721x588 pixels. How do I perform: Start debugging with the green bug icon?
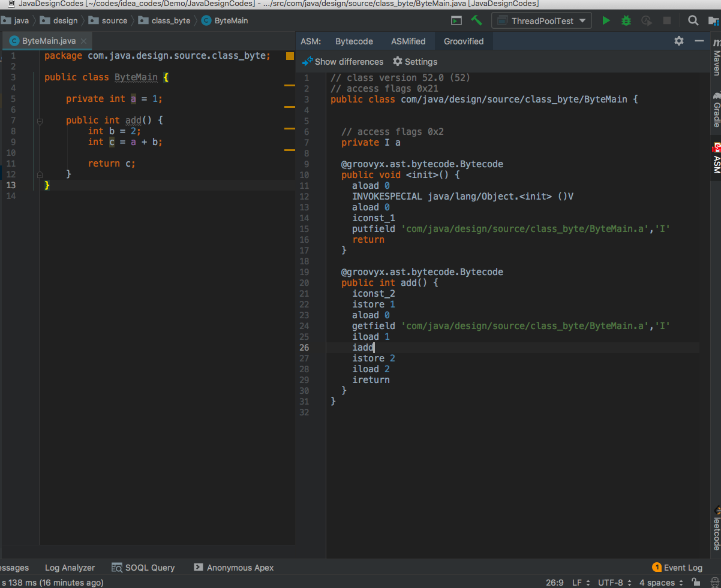(626, 20)
